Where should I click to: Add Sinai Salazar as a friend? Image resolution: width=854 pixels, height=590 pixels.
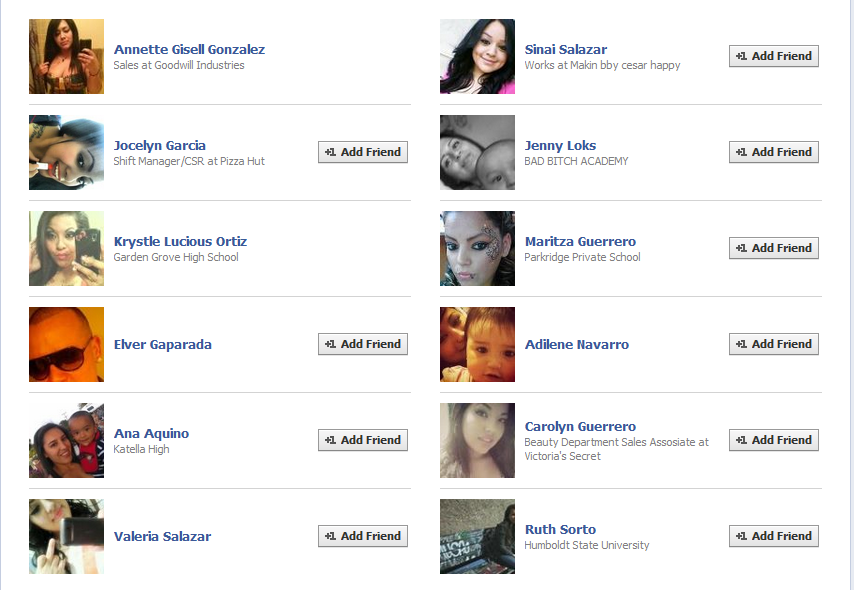coord(774,56)
